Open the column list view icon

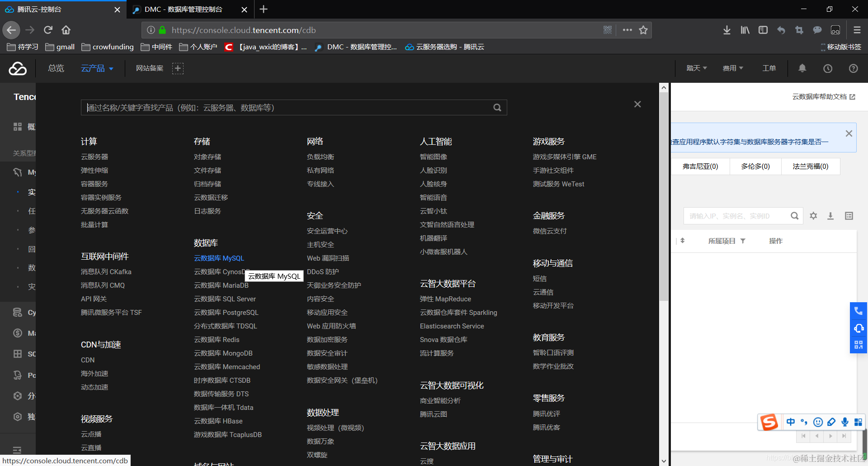[x=849, y=216]
